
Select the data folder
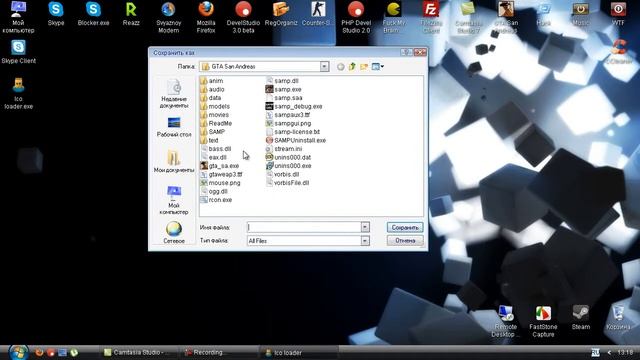pyautogui.click(x=211, y=98)
